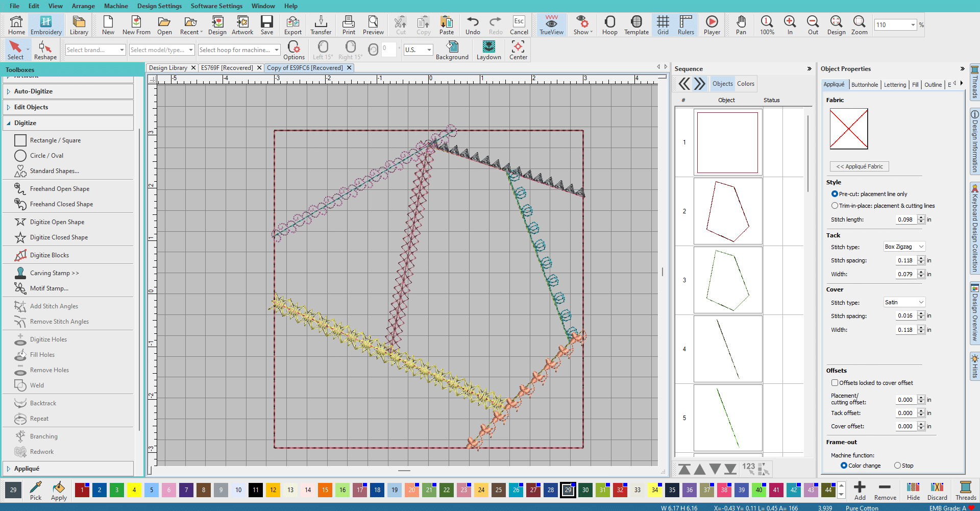Toggle the Grid display icon
The width and height of the screenshot is (980, 511).
click(x=663, y=25)
